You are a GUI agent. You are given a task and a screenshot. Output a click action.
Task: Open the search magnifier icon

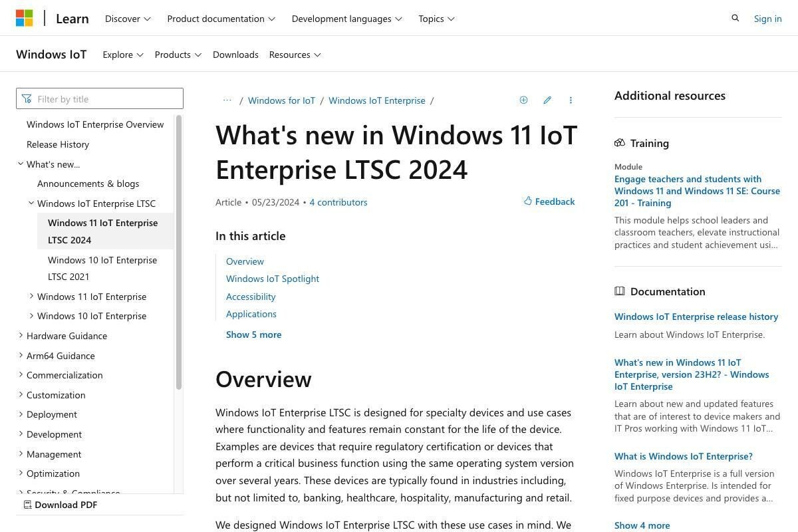coord(735,18)
